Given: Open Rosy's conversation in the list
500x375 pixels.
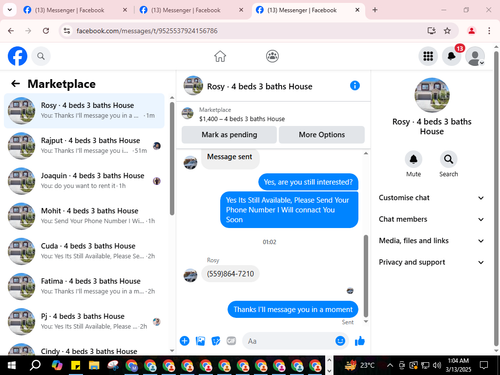Looking at the screenshot, I should pos(84,111).
